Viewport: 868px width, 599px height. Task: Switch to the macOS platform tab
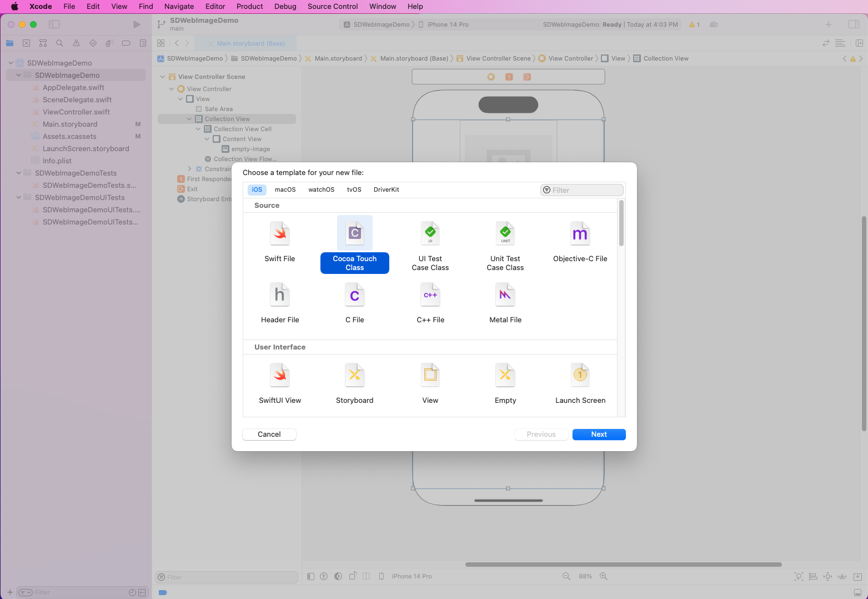coord(285,189)
